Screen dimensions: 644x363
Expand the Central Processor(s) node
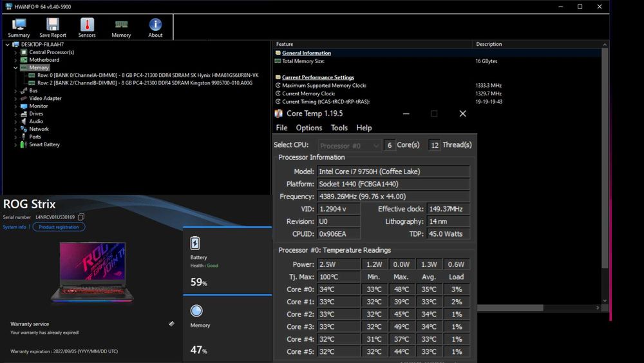[15, 52]
